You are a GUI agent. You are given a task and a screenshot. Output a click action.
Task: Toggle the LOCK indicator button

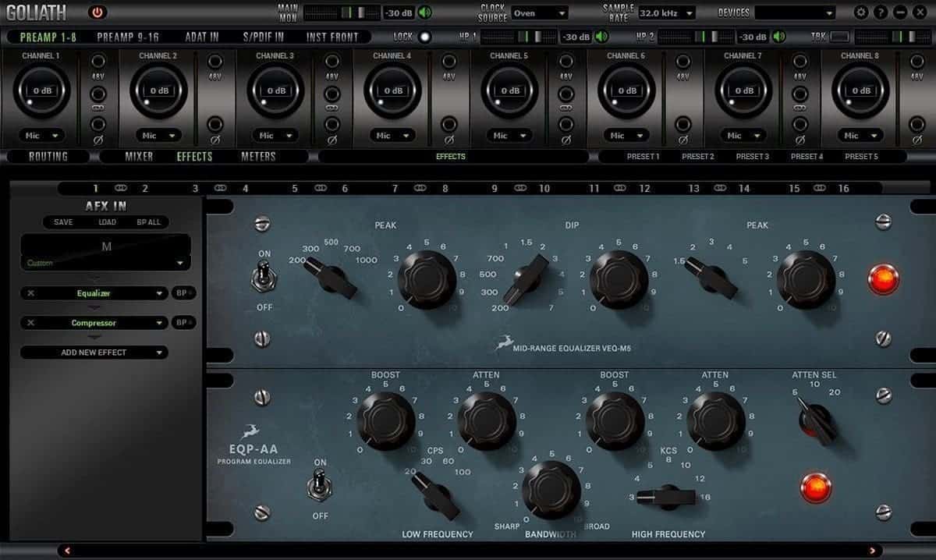[424, 37]
